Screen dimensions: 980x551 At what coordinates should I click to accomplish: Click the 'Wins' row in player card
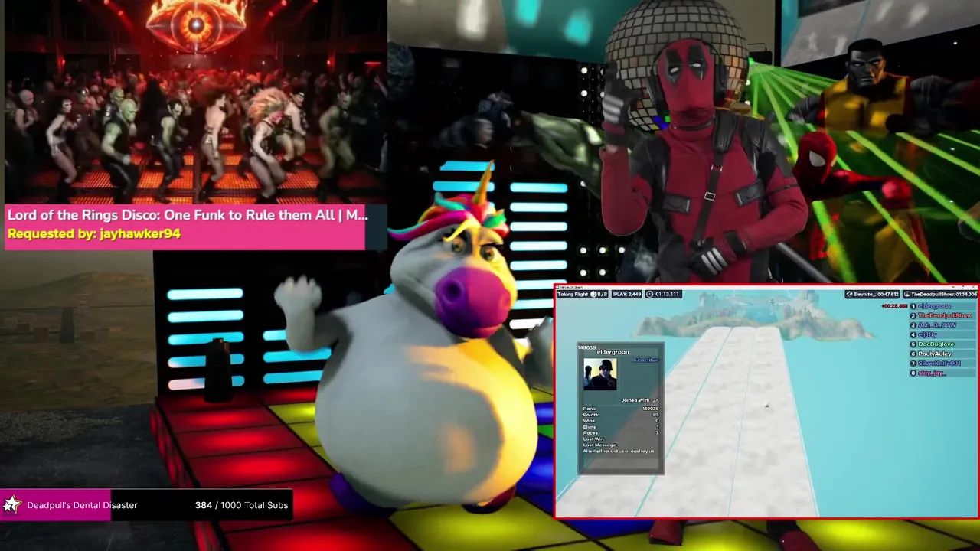(x=621, y=421)
